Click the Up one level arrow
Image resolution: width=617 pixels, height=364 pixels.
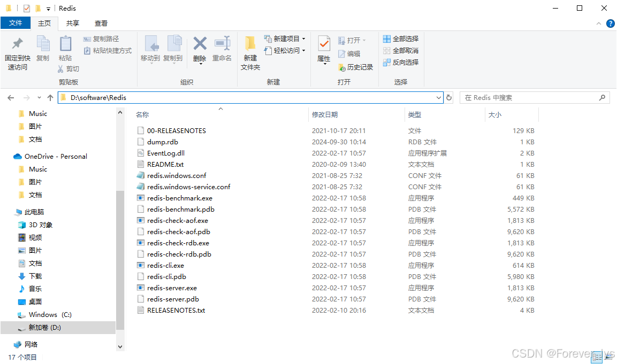[x=50, y=97]
